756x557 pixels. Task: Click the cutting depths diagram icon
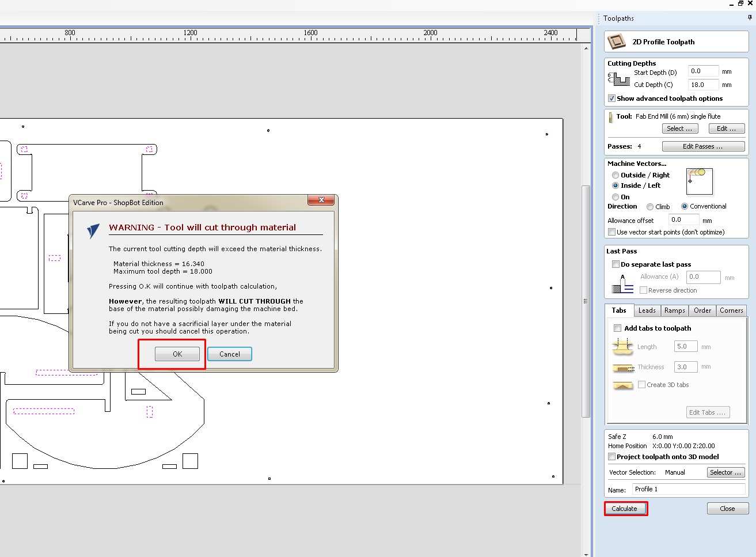[619, 79]
